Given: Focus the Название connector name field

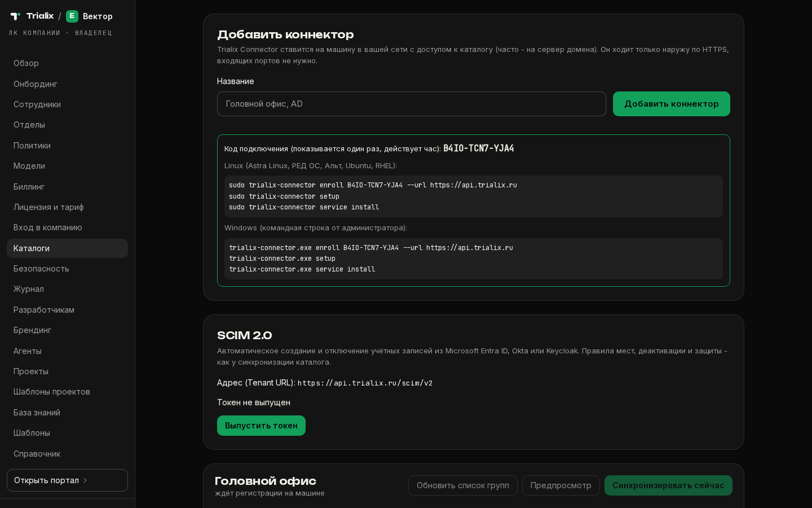Looking at the screenshot, I should (412, 104).
